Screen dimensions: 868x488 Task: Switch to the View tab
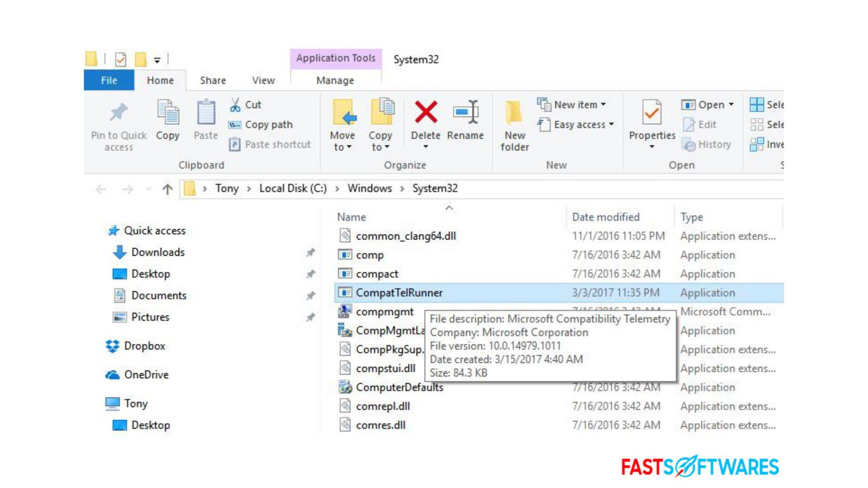(x=264, y=80)
